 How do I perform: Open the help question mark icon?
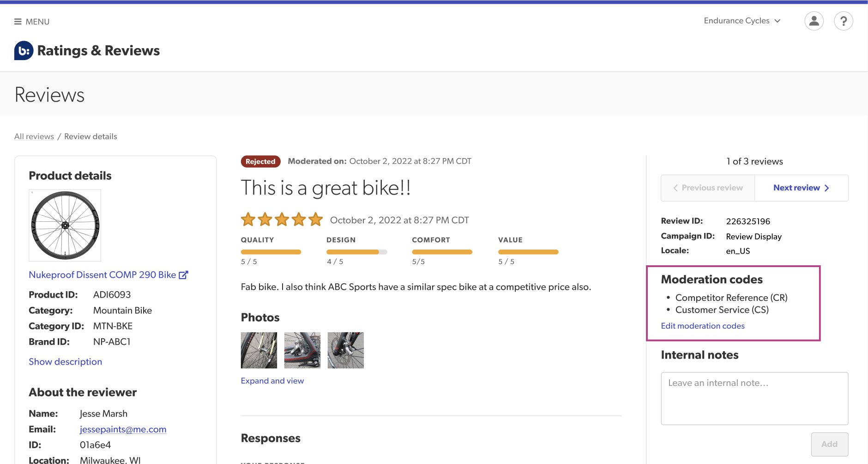[843, 21]
